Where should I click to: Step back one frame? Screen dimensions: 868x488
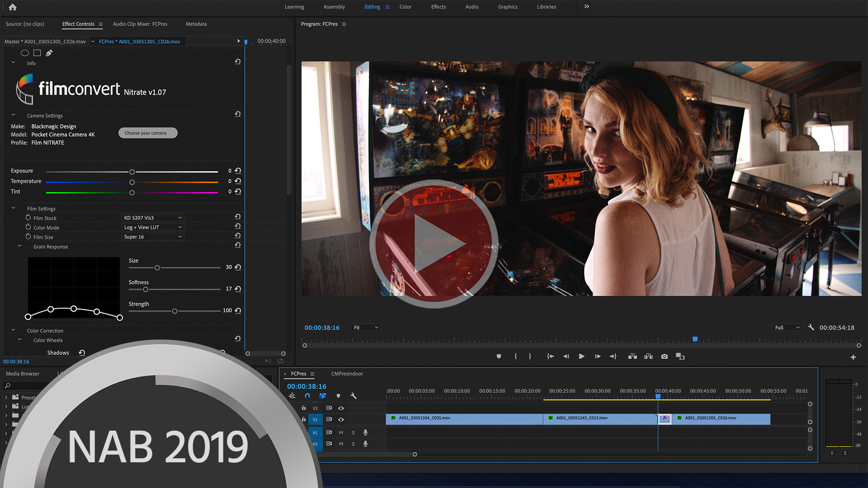[566, 357]
